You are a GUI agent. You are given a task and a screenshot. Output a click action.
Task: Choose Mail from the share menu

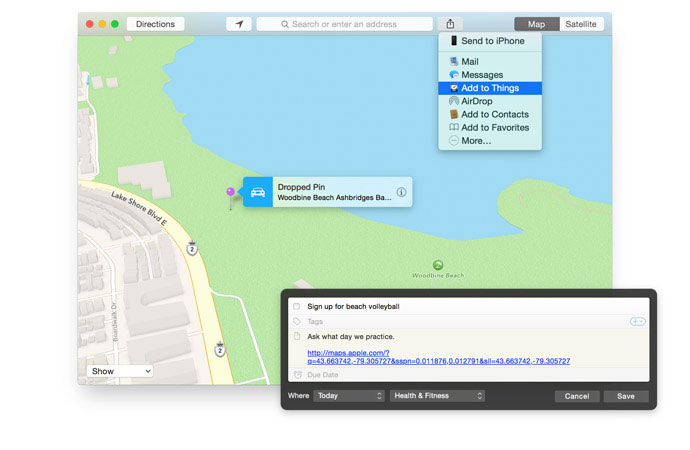click(x=490, y=62)
